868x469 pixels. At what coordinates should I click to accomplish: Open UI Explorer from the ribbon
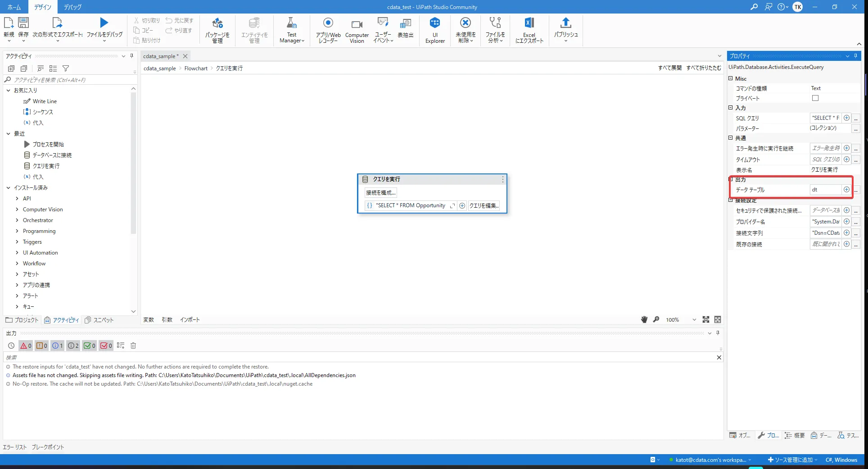point(434,29)
